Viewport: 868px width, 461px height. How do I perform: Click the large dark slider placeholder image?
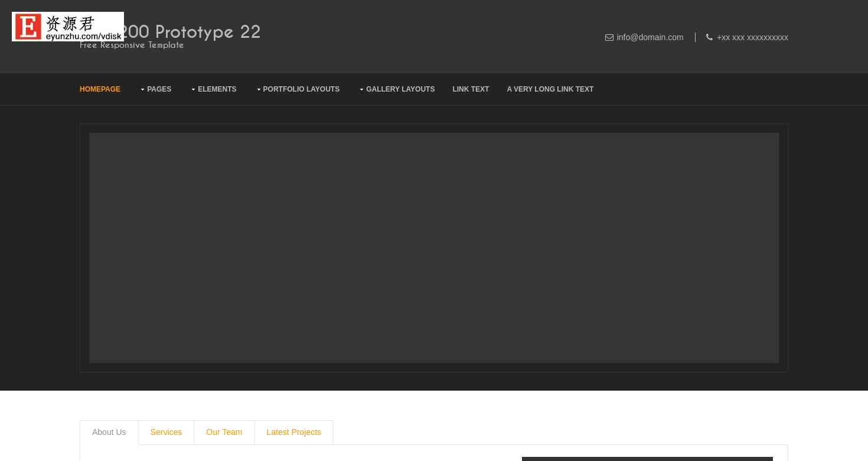click(434, 248)
